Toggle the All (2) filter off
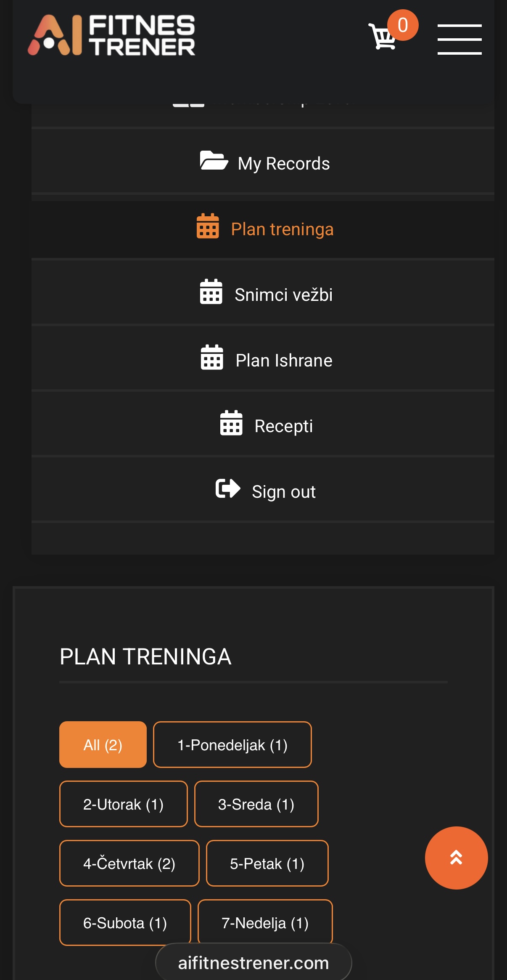This screenshot has height=980, width=507. pos(103,744)
